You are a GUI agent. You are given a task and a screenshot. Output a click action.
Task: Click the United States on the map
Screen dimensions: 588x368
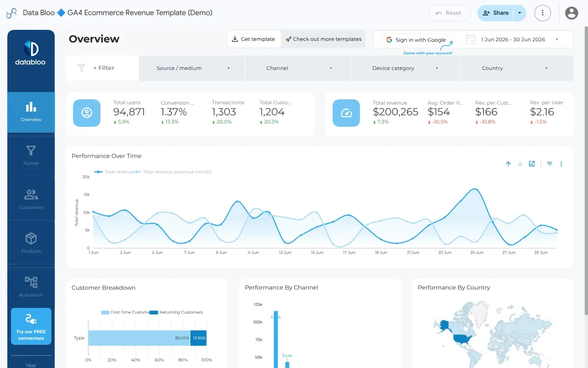(463, 339)
